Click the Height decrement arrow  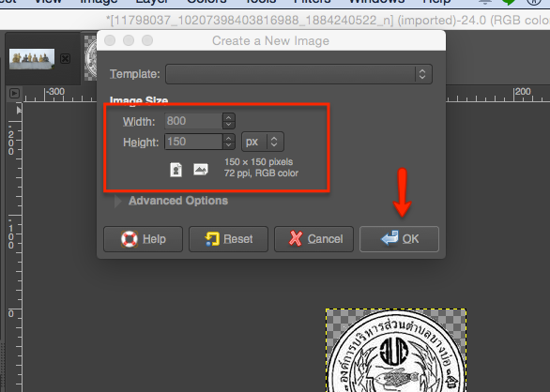click(229, 145)
